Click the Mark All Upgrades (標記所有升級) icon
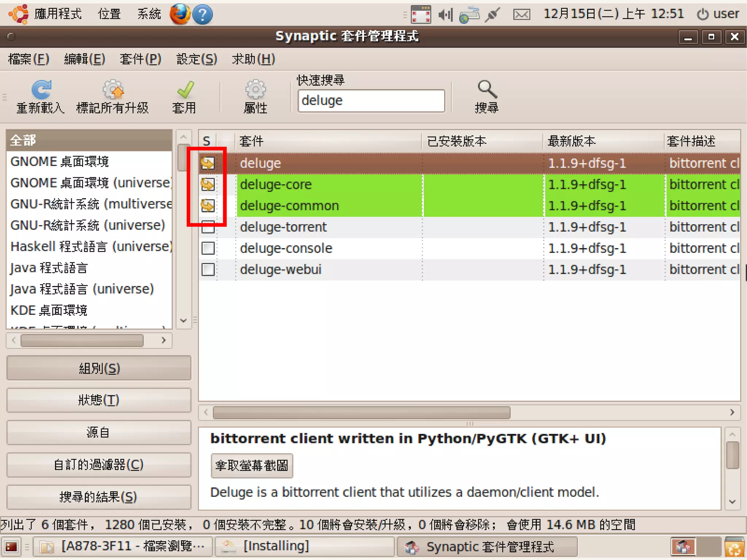Screen dimensions: 747x560 click(113, 90)
